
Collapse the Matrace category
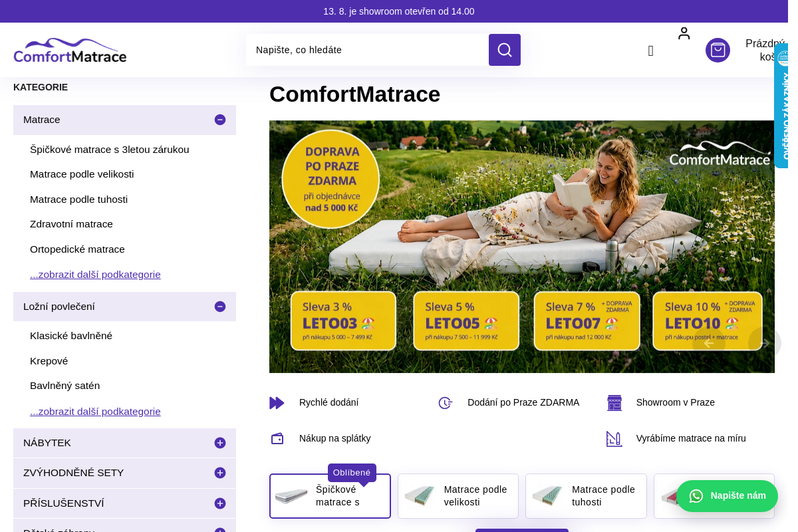pyautogui.click(x=220, y=120)
